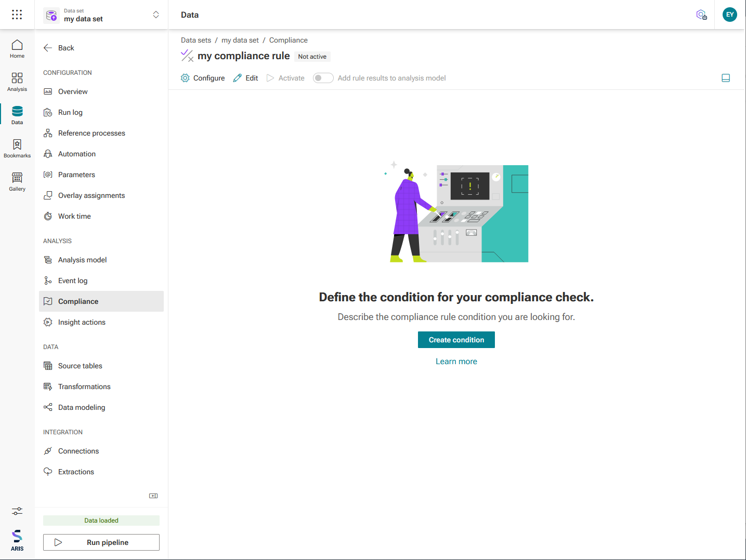Image resolution: width=746 pixels, height=560 pixels.
Task: Click the Connections plug icon
Action: [48, 451]
